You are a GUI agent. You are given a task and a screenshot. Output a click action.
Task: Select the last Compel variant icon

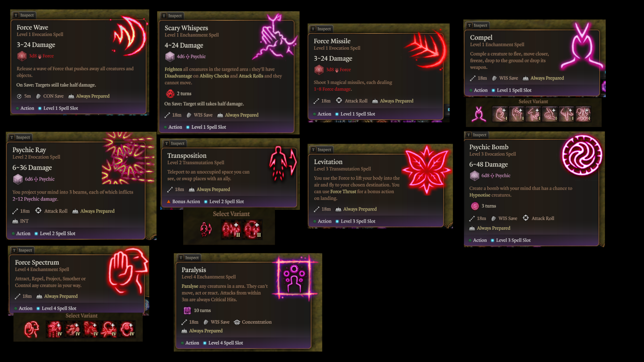583,114
